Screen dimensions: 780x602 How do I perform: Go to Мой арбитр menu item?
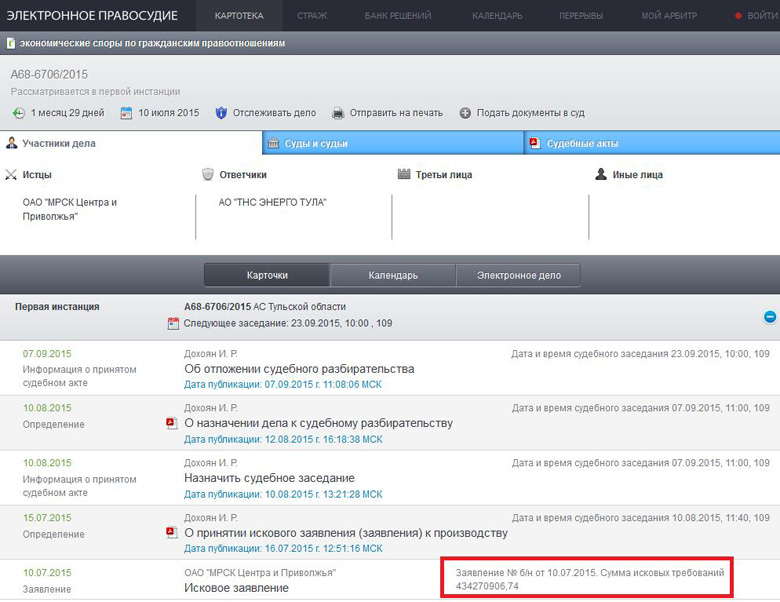click(669, 16)
